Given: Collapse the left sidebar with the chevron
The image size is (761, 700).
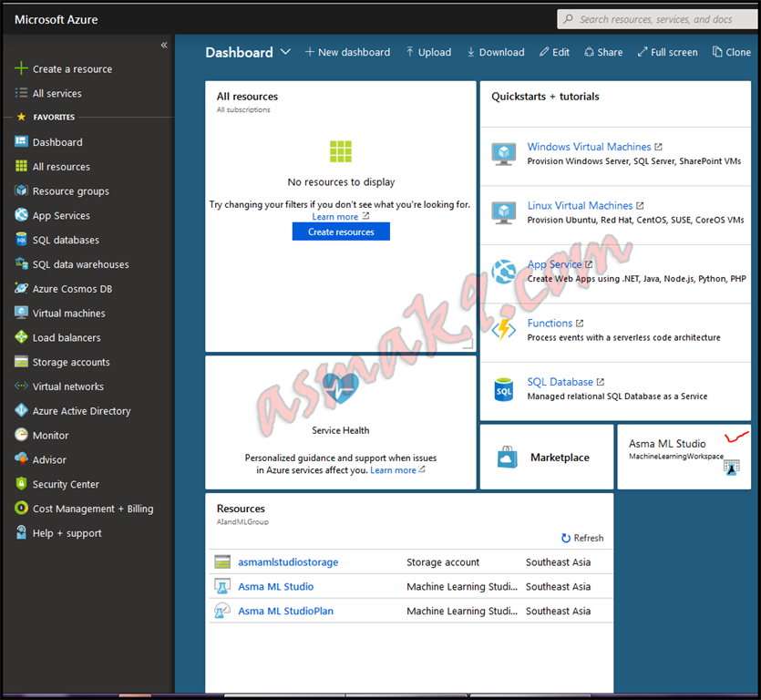Looking at the screenshot, I should click(164, 44).
